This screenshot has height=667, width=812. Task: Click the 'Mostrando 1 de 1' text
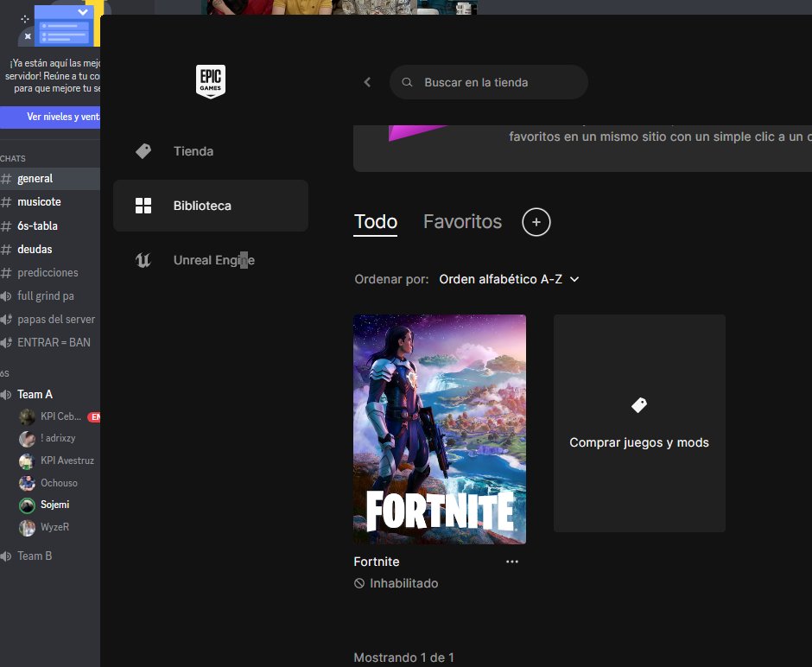(404, 657)
